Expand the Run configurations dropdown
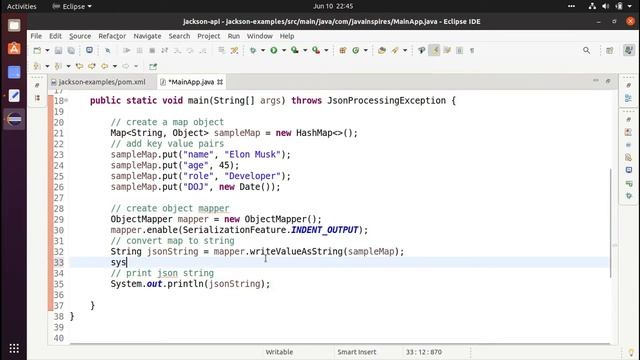 (284, 50)
